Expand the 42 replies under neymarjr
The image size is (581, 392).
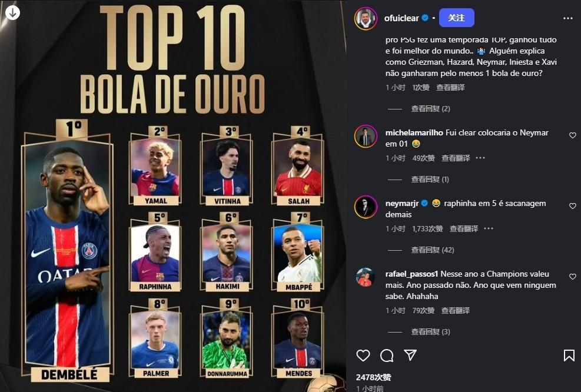click(433, 250)
